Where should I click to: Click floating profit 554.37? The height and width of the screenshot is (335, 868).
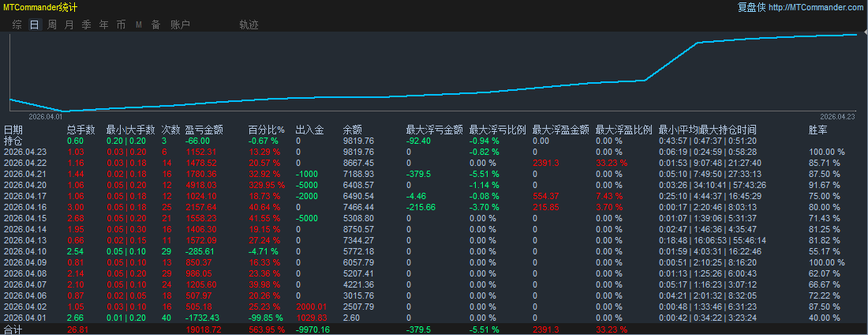coord(545,196)
